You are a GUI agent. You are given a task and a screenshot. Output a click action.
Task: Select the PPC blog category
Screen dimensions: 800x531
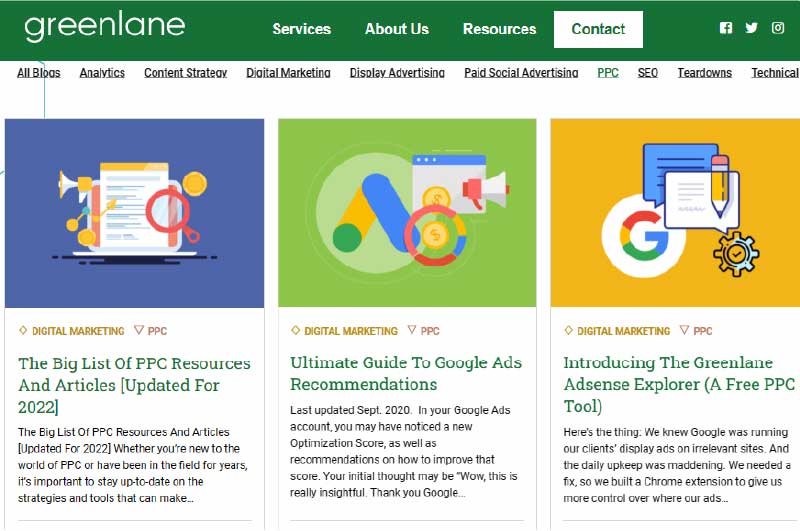[608, 73]
